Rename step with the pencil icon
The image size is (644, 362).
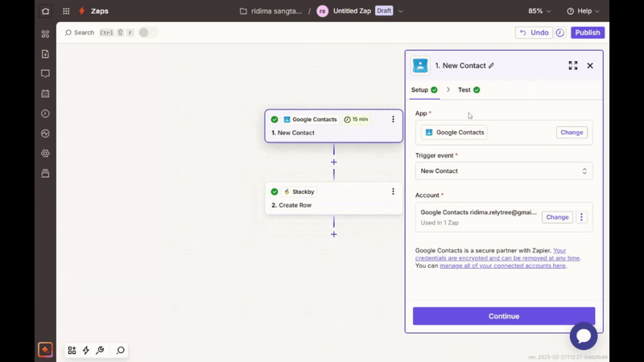(491, 66)
